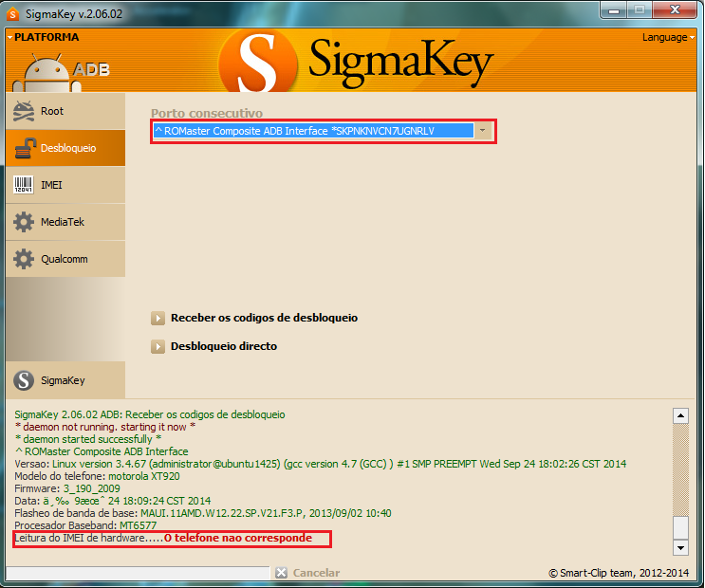Open the Language dropdown
The height and width of the screenshot is (588, 705).
[668, 37]
